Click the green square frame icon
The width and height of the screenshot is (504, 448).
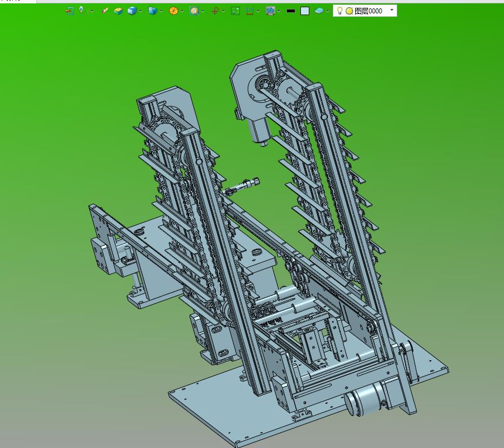(235, 11)
